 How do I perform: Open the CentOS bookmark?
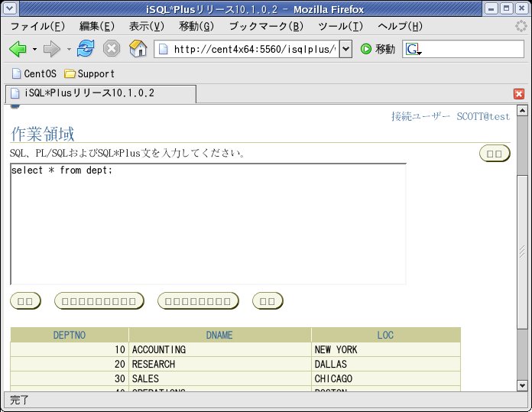pyautogui.click(x=34, y=73)
